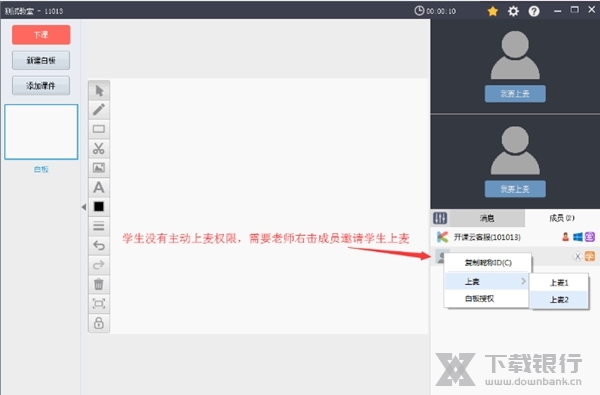Screen dimensions: 600x395
Task: Click the K logo avatar of 开课云客服
Action: 442,237
